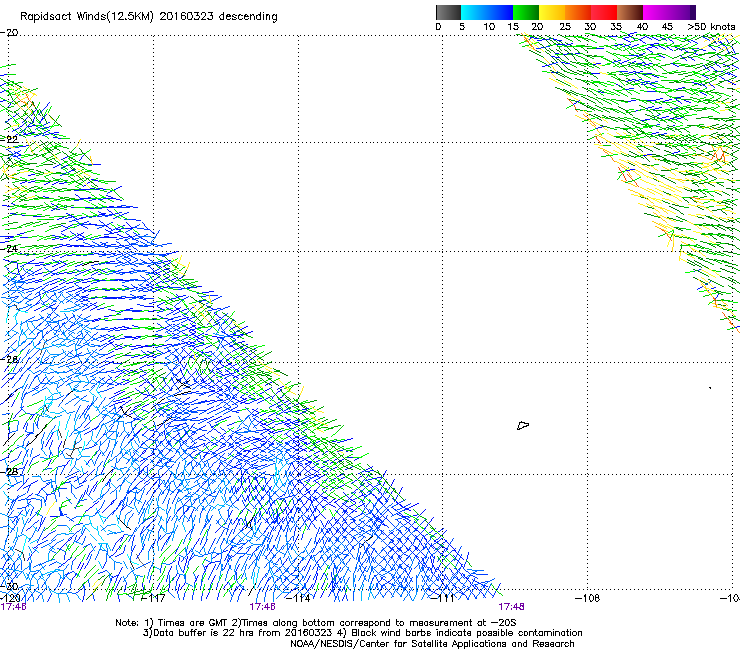Click the magenta 40-45 knots legend segment
Image resolution: width=740 pixels, height=650 pixels.
click(x=656, y=12)
